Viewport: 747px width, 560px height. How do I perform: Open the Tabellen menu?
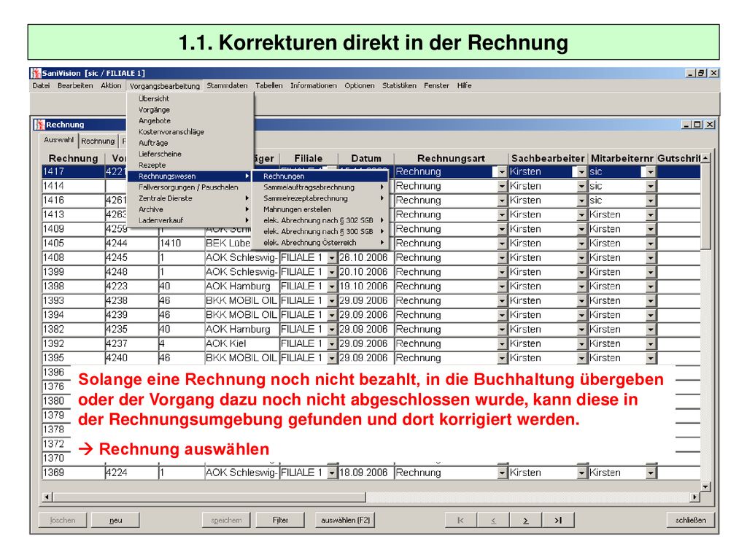tap(268, 86)
